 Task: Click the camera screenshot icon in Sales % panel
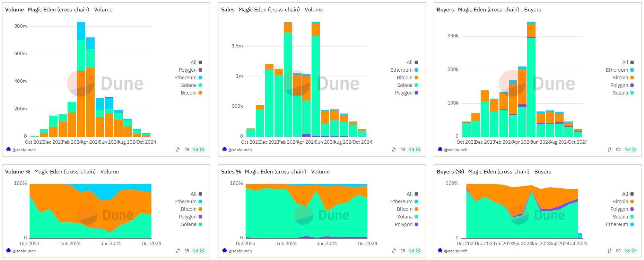[403, 251]
